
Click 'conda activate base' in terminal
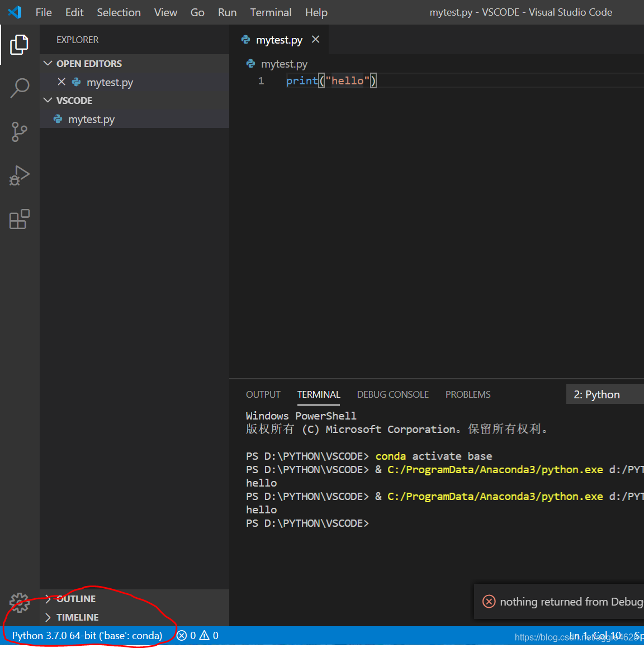[x=433, y=456]
